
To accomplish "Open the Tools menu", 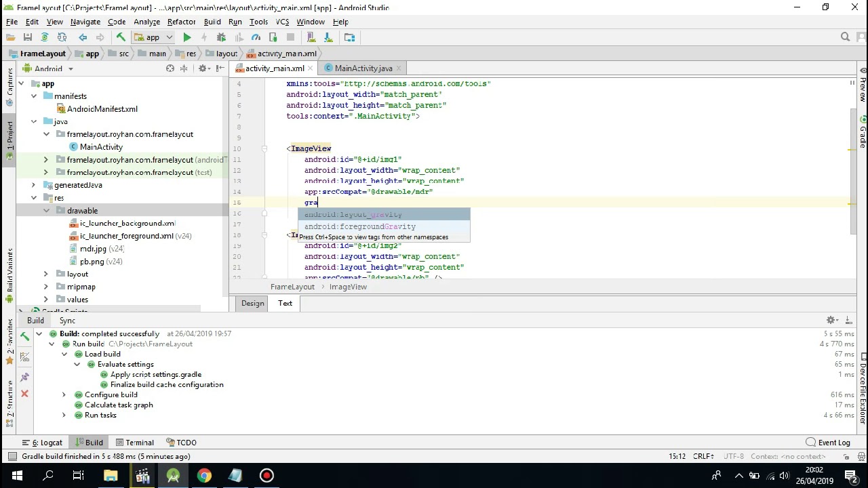I will [258, 22].
